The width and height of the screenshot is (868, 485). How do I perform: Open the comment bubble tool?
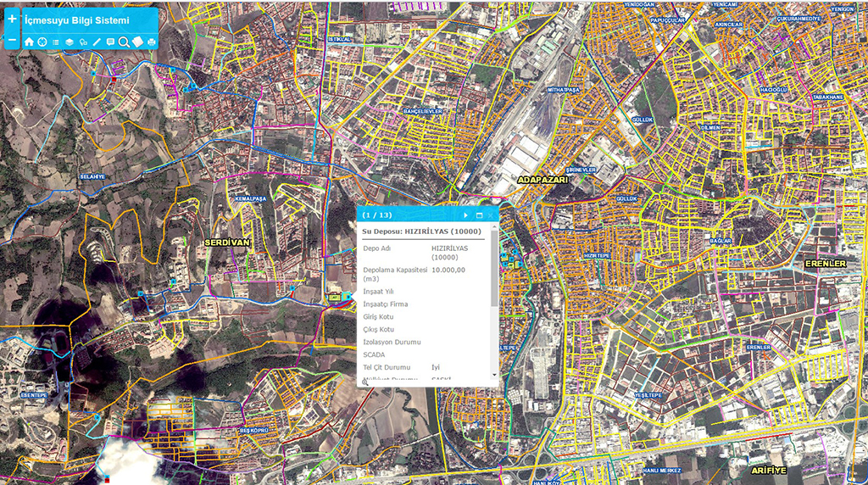pos(110,42)
